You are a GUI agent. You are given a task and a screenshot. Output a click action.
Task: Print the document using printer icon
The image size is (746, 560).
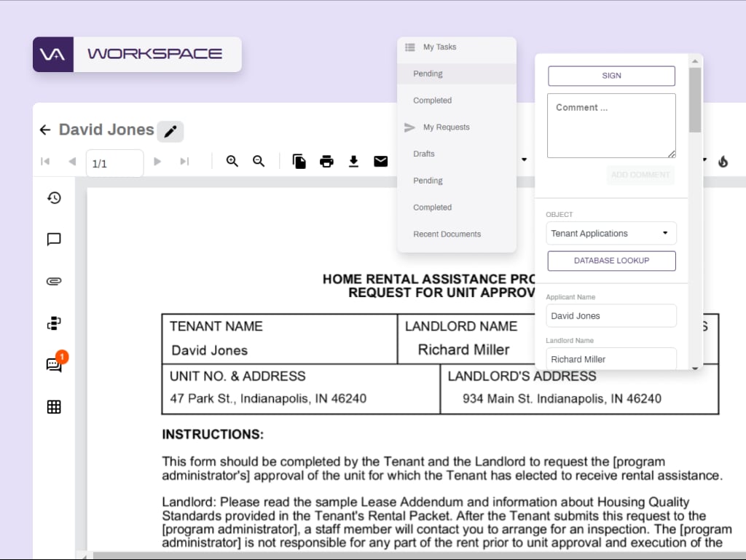[326, 162]
